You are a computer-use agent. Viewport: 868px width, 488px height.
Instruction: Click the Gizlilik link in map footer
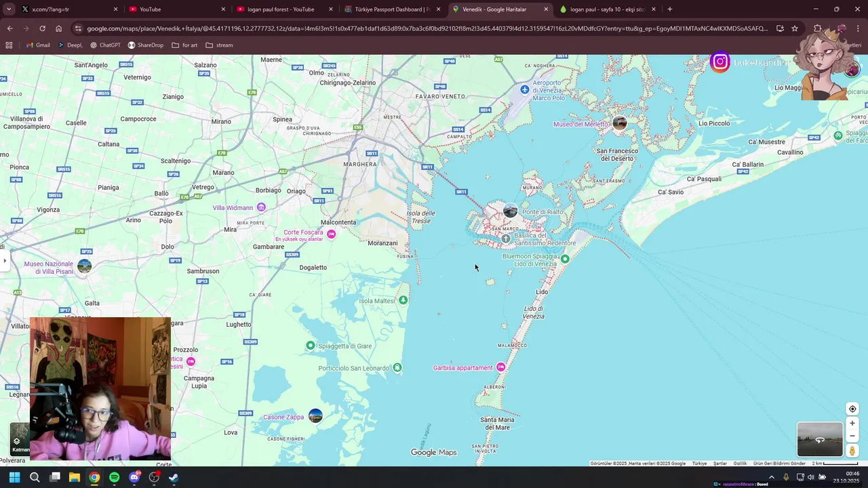740,464
